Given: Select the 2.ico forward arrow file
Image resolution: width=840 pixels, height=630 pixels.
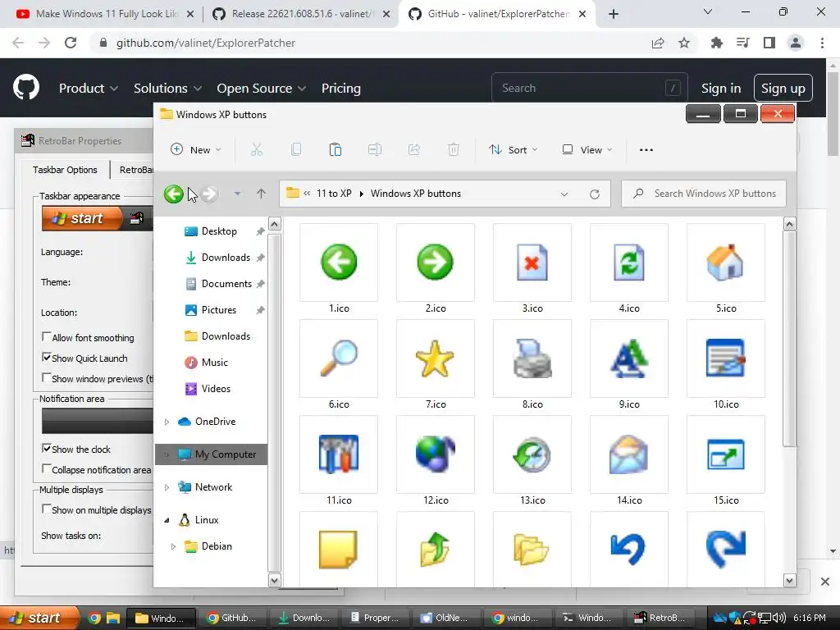Looking at the screenshot, I should [436, 269].
